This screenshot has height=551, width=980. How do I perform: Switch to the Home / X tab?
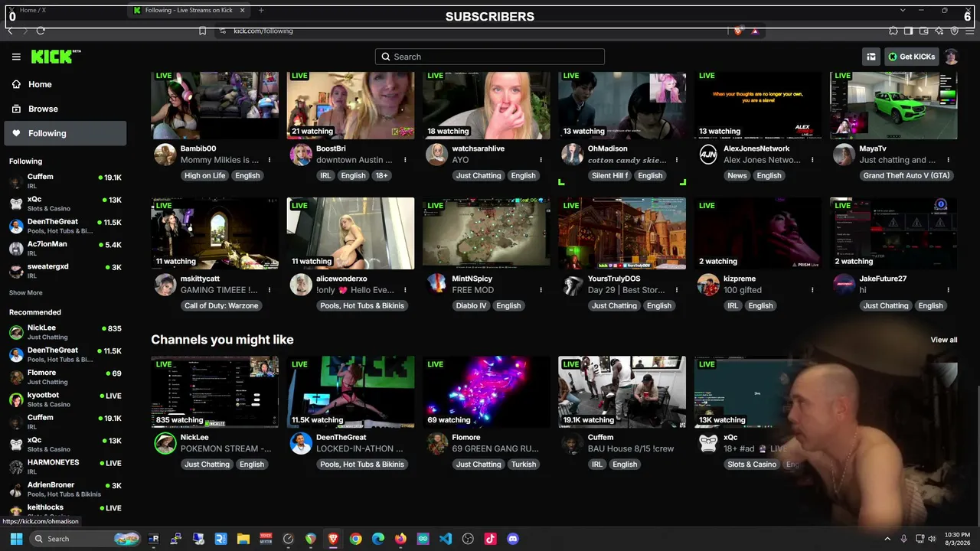tap(64, 10)
